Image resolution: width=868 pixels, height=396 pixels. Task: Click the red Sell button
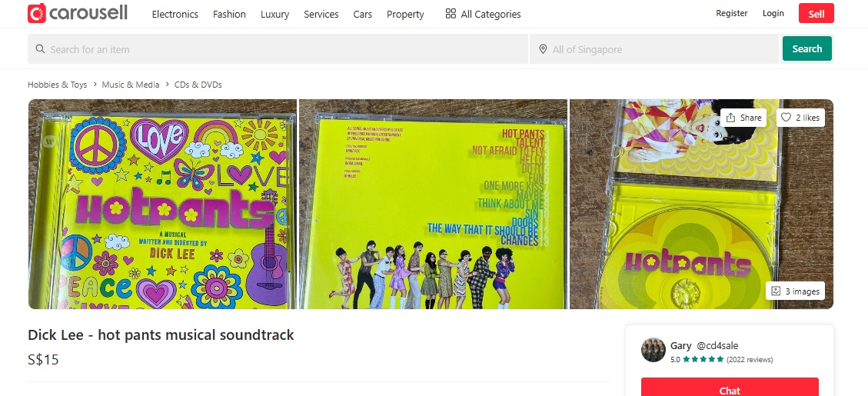point(816,13)
